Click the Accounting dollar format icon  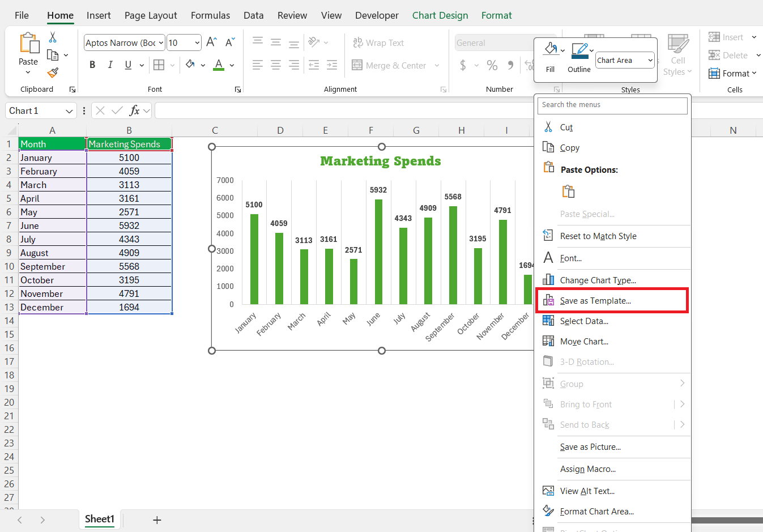coord(463,65)
